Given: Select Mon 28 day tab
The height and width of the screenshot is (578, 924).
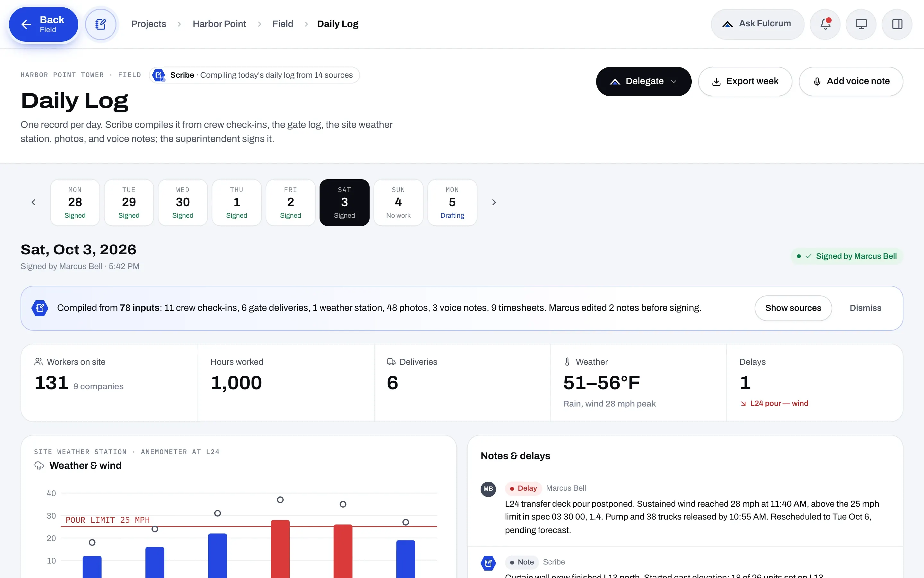Looking at the screenshot, I should point(75,203).
